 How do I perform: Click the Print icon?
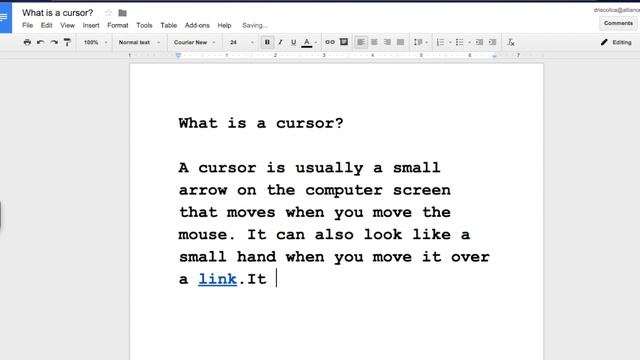pyautogui.click(x=27, y=42)
